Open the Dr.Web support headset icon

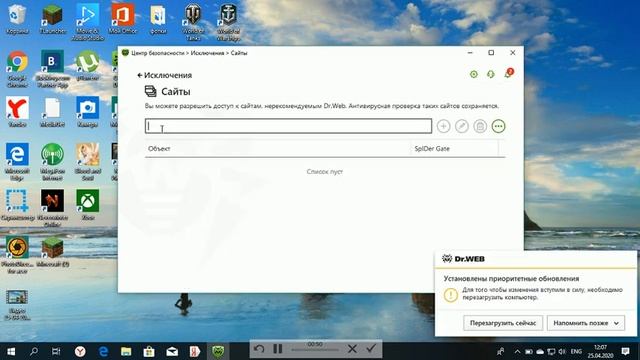click(x=491, y=74)
